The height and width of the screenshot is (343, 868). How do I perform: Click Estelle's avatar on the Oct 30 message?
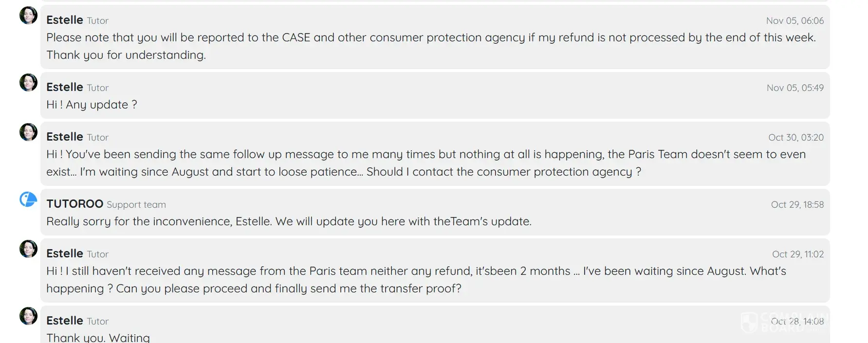click(x=28, y=132)
